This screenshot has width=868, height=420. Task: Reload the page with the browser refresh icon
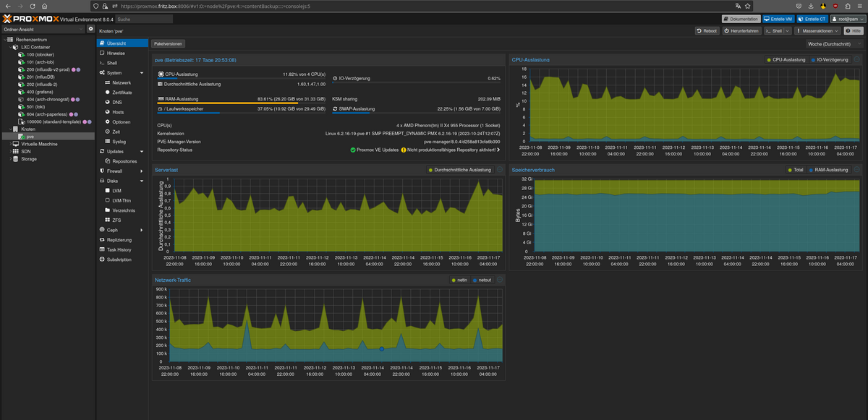click(32, 6)
